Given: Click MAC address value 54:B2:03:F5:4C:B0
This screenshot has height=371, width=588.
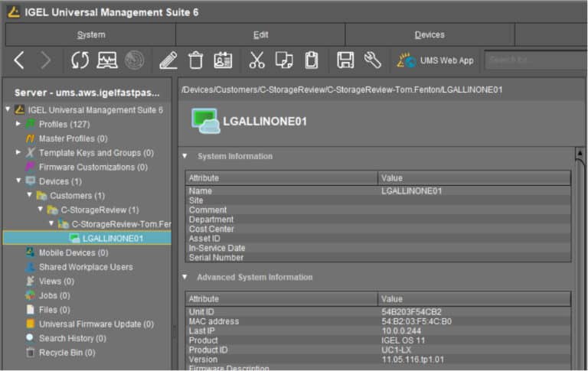Looking at the screenshot, I should [416, 321].
